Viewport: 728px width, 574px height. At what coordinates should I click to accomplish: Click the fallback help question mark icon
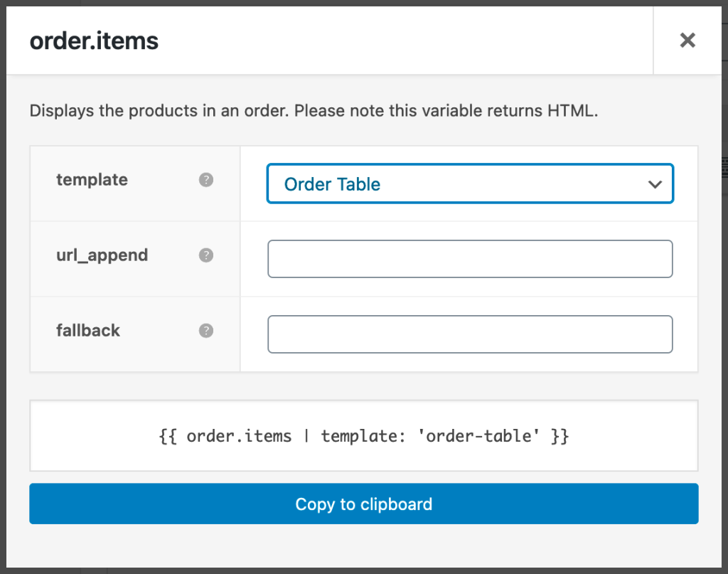[x=205, y=330]
